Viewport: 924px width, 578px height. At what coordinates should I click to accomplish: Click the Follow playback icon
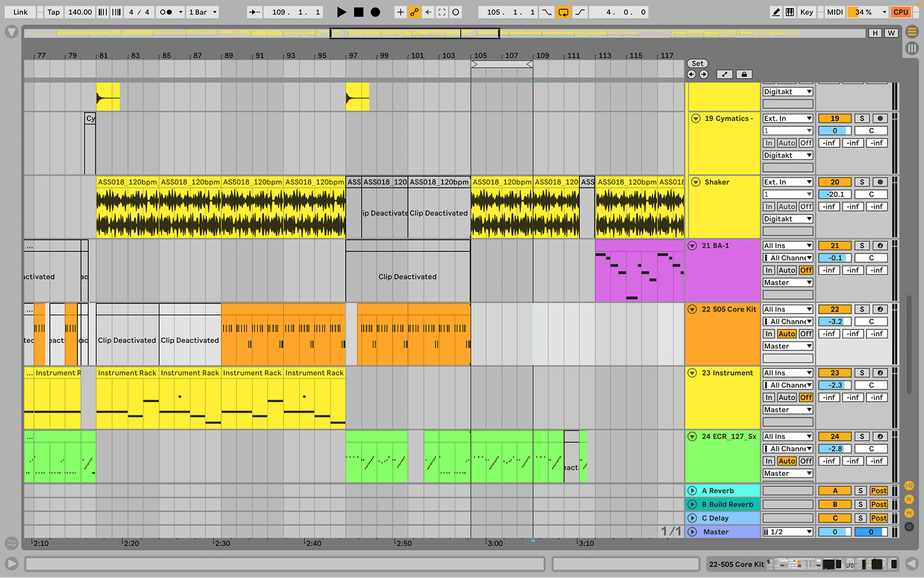click(254, 12)
